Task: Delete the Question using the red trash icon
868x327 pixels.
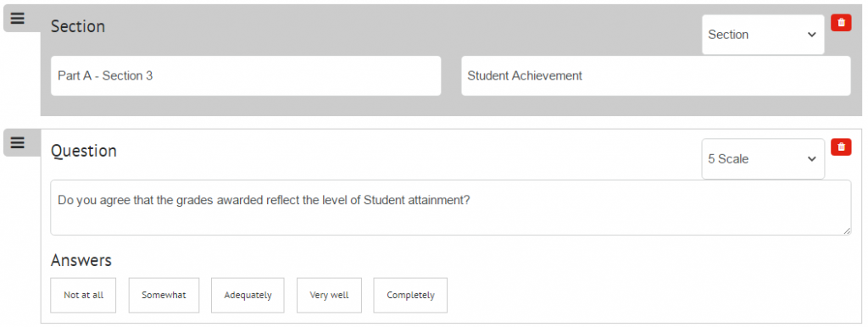Action: pos(842,147)
